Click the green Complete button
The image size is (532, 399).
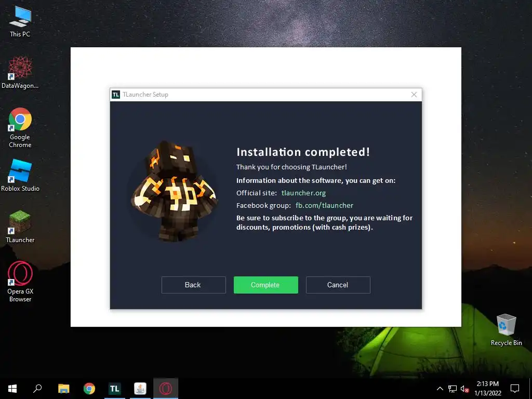(x=265, y=285)
